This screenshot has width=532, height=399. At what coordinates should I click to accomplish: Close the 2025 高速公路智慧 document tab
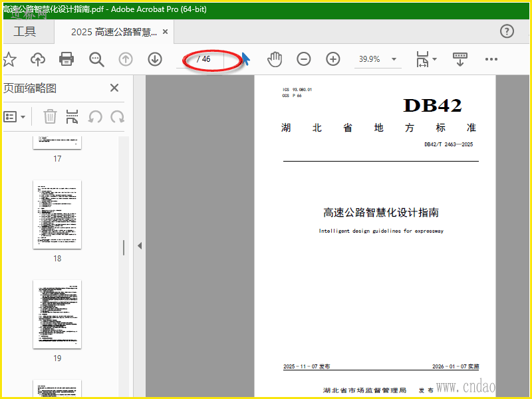[165, 31]
